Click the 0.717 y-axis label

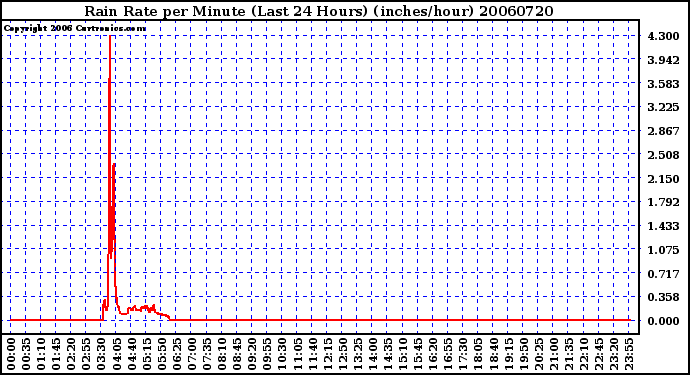click(663, 274)
